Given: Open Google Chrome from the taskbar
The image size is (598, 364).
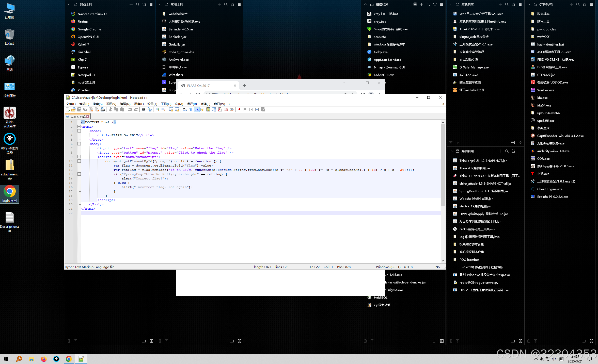Looking at the screenshot, I should point(69,359).
